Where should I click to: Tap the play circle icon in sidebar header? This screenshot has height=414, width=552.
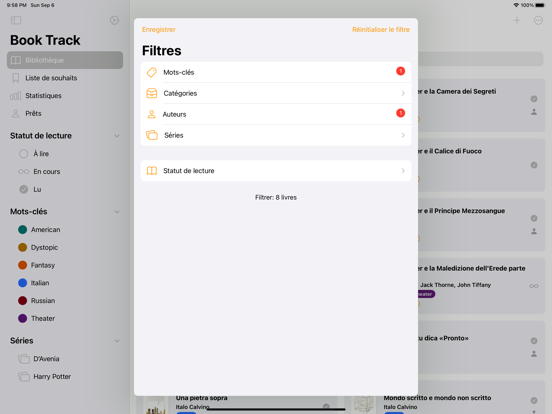tap(114, 20)
